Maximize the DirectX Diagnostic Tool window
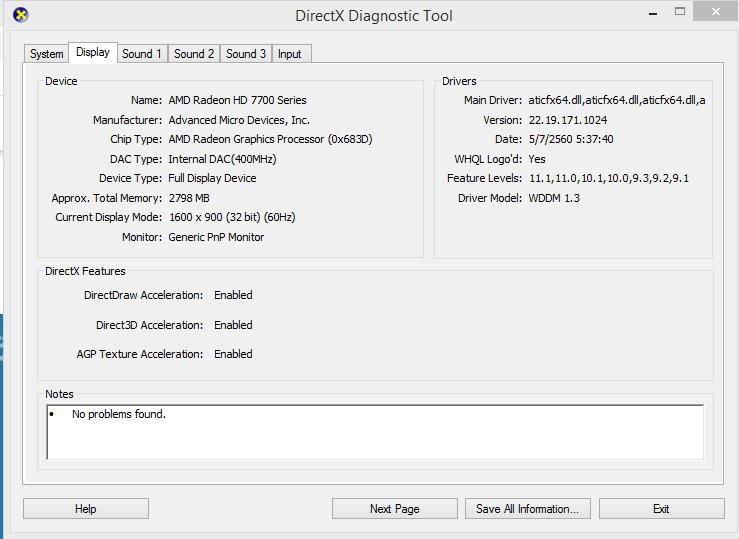Image resolution: width=739 pixels, height=539 pixels. click(680, 11)
